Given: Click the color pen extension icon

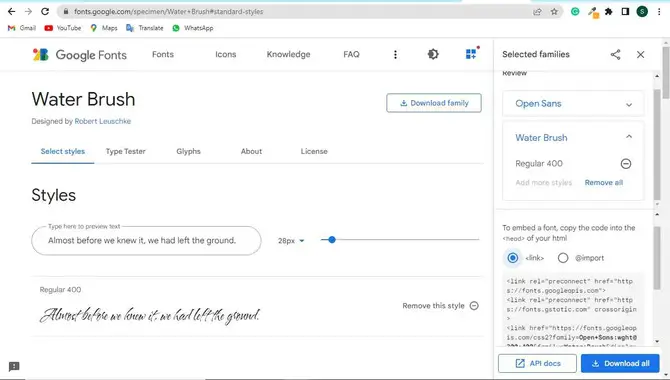Looking at the screenshot, I should tap(593, 12).
